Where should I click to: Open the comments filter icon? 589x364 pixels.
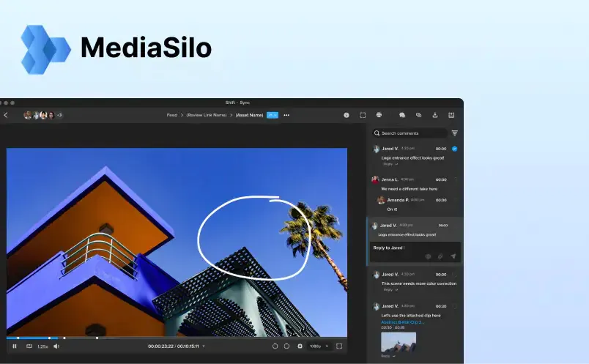coord(454,133)
